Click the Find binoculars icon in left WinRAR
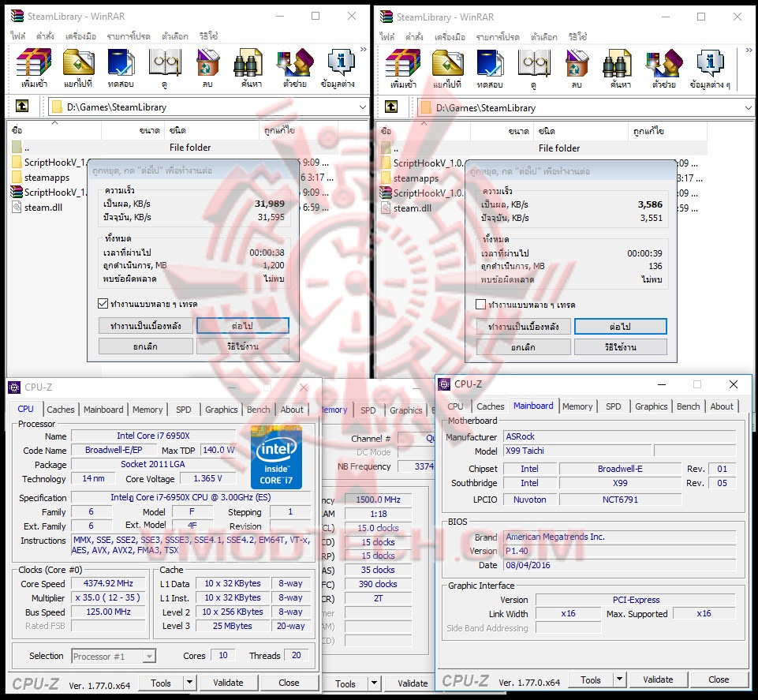 (248, 63)
